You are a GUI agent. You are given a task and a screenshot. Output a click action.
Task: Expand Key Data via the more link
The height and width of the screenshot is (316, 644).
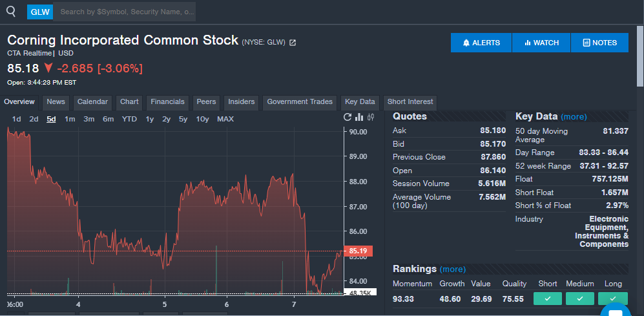[x=574, y=117]
